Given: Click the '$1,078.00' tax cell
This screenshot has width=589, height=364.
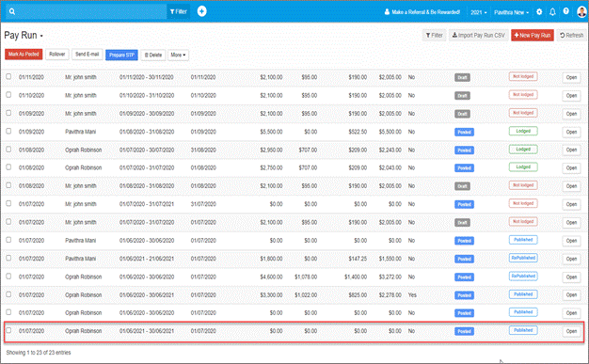Looking at the screenshot, I should tap(306, 277).
